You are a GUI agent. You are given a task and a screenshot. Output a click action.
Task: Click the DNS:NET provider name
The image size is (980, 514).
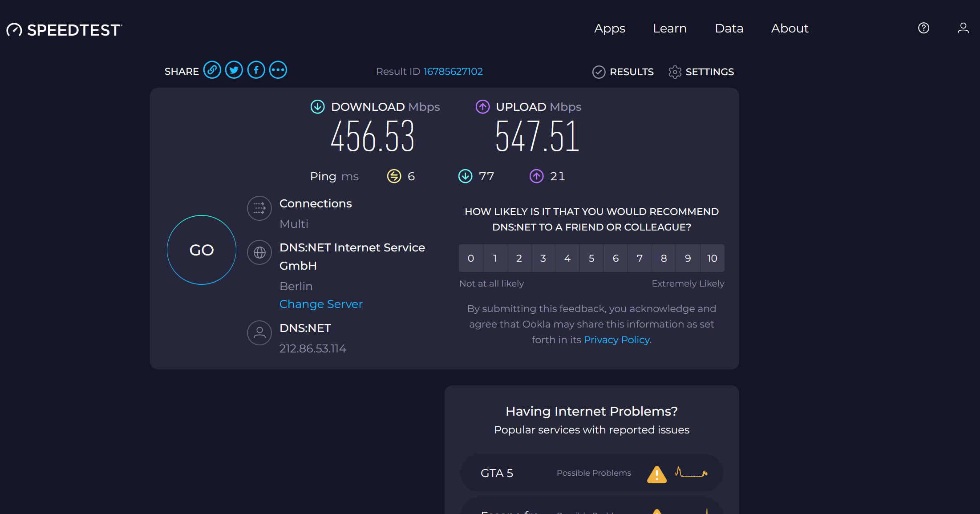(305, 328)
